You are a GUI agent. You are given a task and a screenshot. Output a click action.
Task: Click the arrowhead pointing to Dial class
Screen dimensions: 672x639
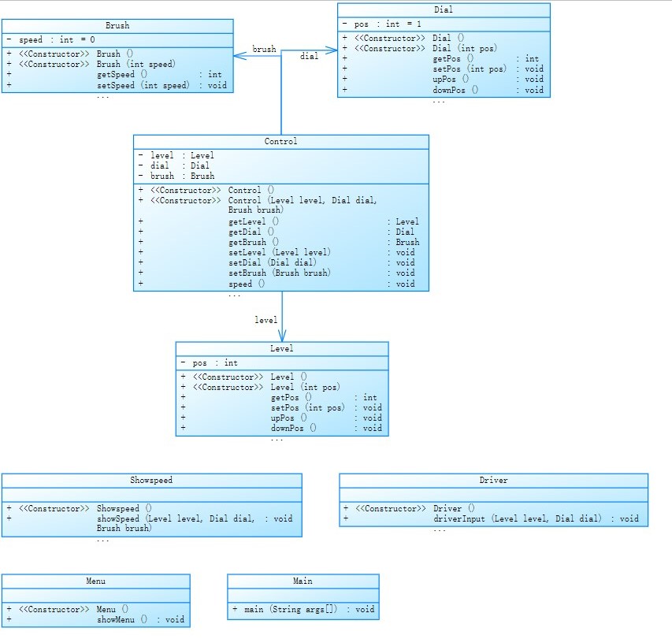(332, 50)
